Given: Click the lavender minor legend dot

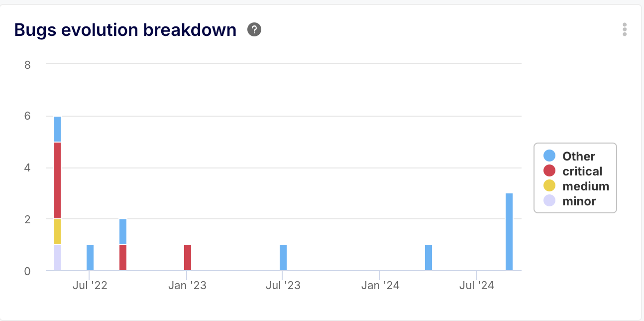Looking at the screenshot, I should point(549,201).
